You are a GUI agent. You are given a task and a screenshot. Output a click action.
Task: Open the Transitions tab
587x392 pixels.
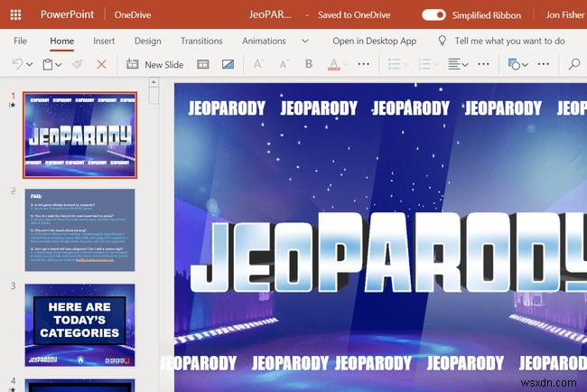(200, 41)
